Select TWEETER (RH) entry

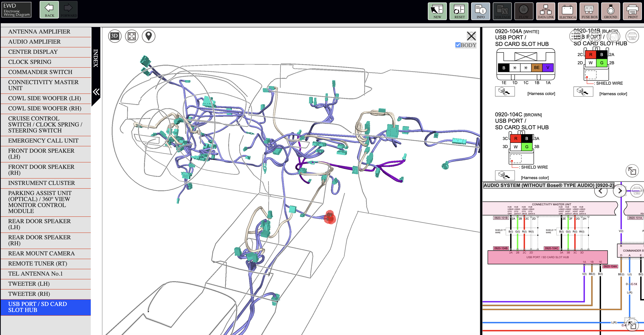coord(46,294)
